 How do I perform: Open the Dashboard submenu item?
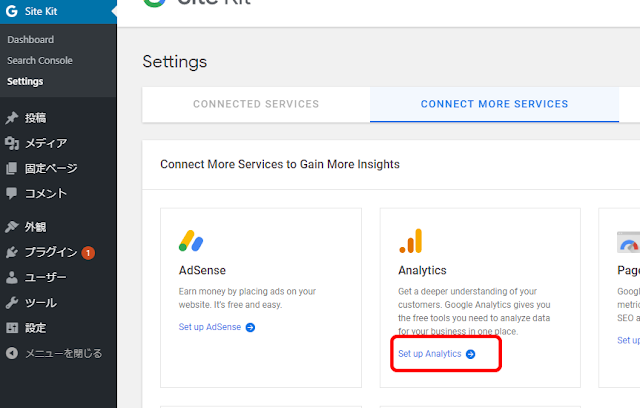[x=31, y=40]
